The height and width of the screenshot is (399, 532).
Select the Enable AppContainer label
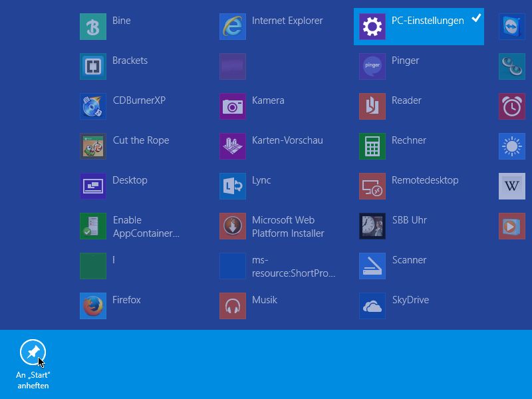[x=146, y=227]
